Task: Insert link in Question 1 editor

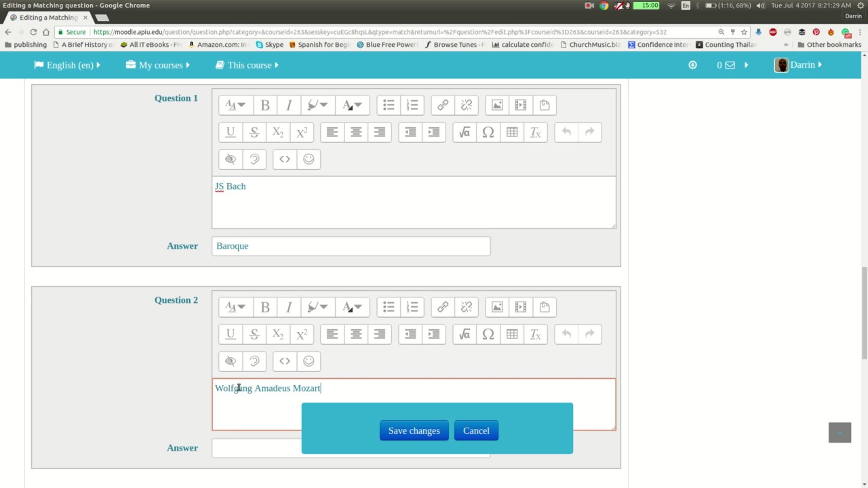Action: click(x=443, y=105)
